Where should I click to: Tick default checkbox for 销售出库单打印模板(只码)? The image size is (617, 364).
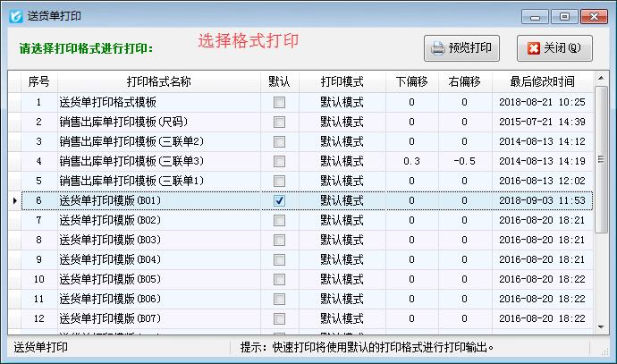pos(280,122)
